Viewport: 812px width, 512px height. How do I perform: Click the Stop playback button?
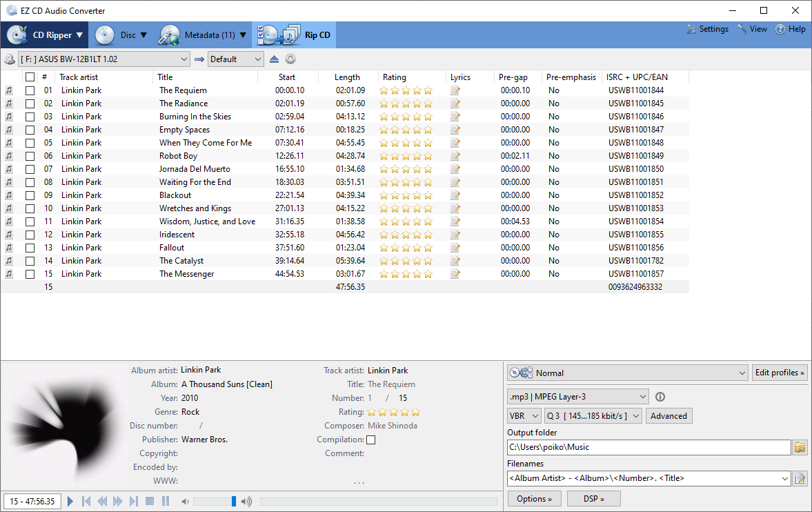tap(150, 501)
